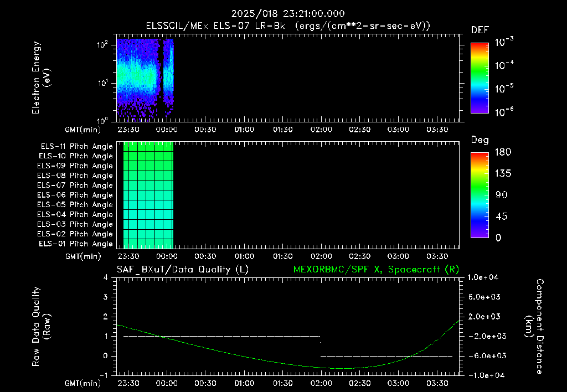Select the ELS-04 Pitch Angle row label
Screen dimensions: 567x392
(x=75, y=214)
